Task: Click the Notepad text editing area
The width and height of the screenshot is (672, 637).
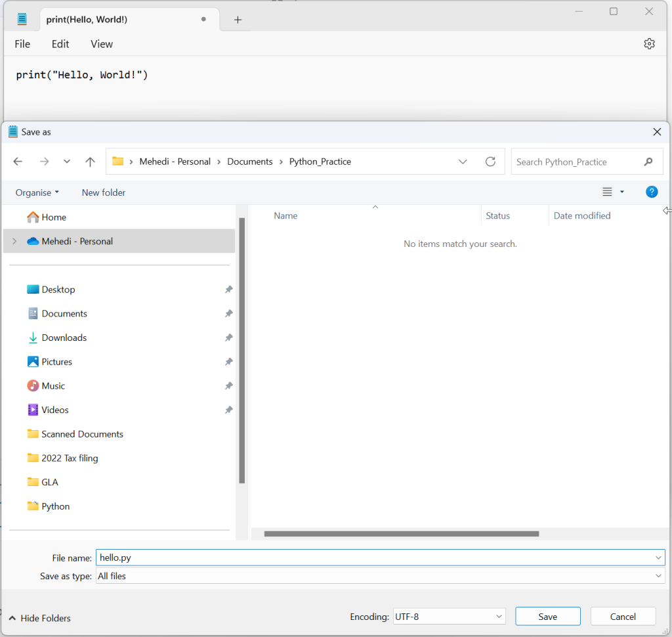Action: (x=335, y=88)
